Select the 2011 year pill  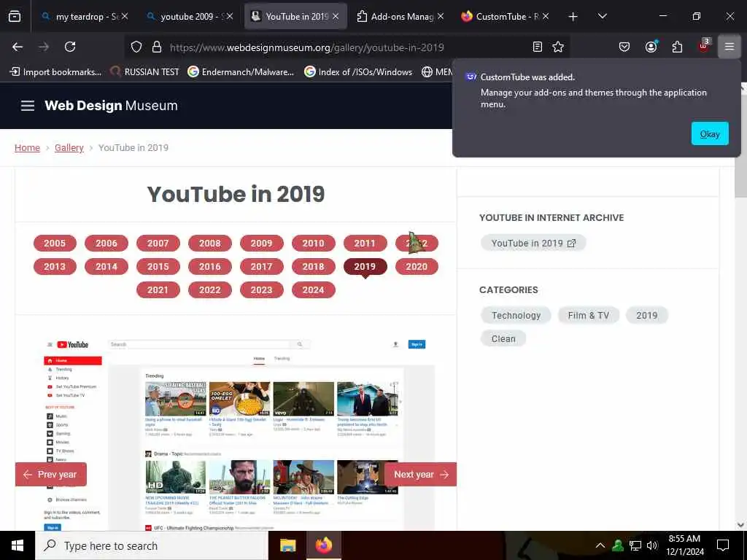(365, 244)
